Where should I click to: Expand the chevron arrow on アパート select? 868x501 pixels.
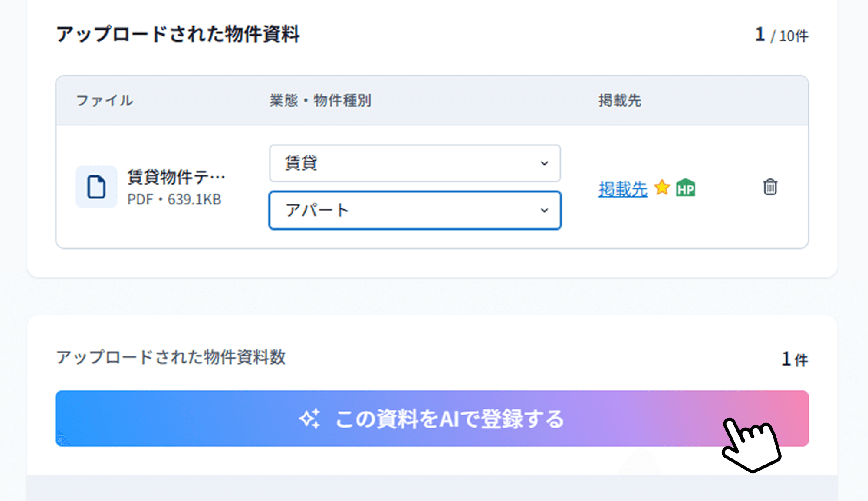click(x=544, y=211)
